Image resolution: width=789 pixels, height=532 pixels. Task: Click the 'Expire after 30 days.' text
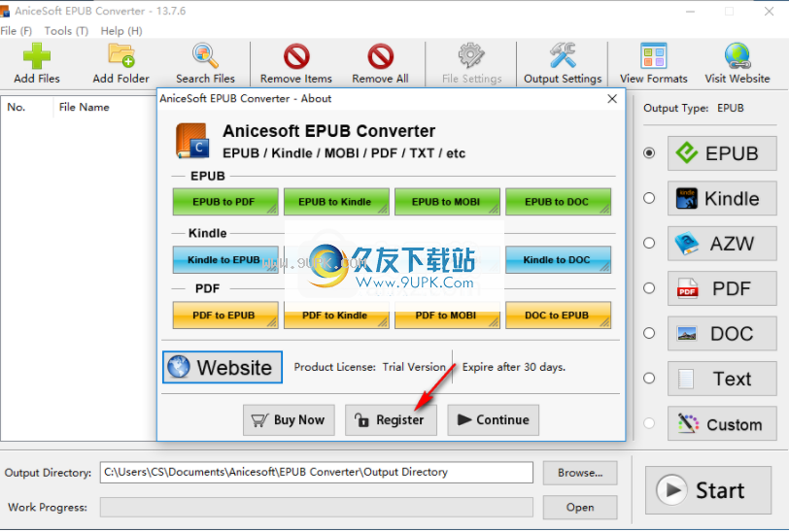[x=514, y=367]
